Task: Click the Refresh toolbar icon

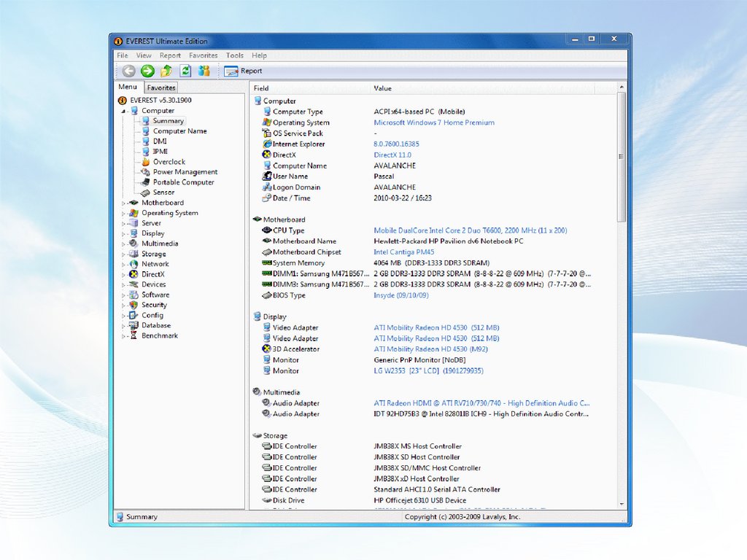Action: [185, 71]
